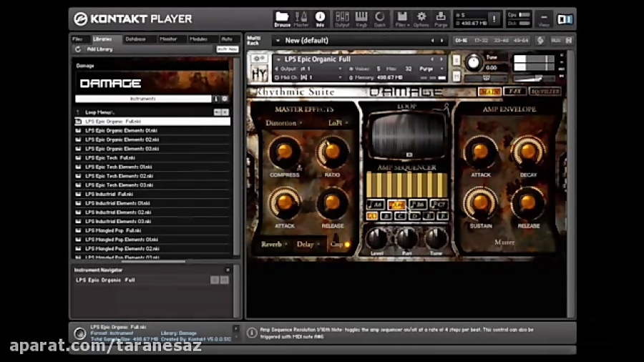Show the Output mixer section
Image resolution: width=644 pixels, height=362 pixels.
[x=342, y=19]
